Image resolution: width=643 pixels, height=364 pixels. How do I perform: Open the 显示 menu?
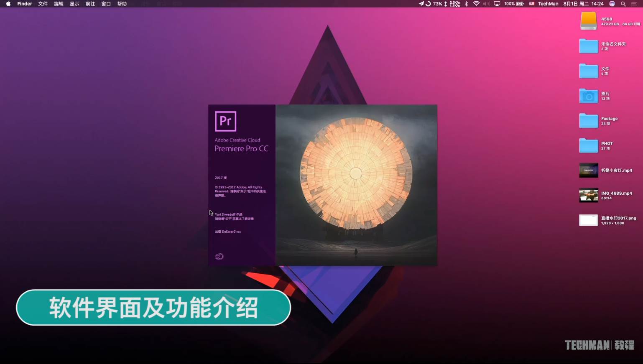[74, 4]
